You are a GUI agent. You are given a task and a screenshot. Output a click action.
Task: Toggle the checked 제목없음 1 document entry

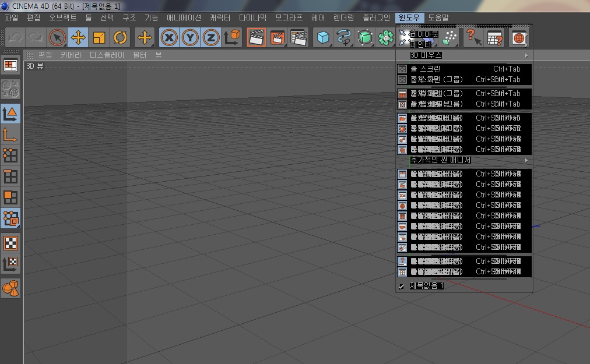[464, 286]
